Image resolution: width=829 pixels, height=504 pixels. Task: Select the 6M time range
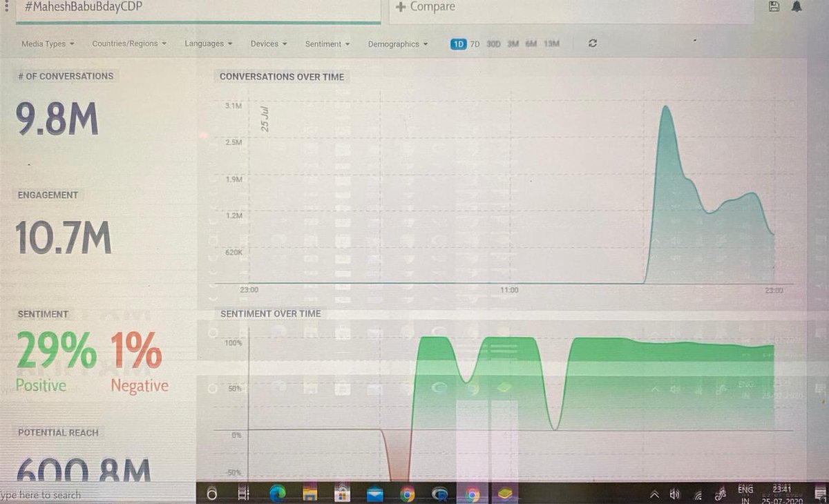531,43
